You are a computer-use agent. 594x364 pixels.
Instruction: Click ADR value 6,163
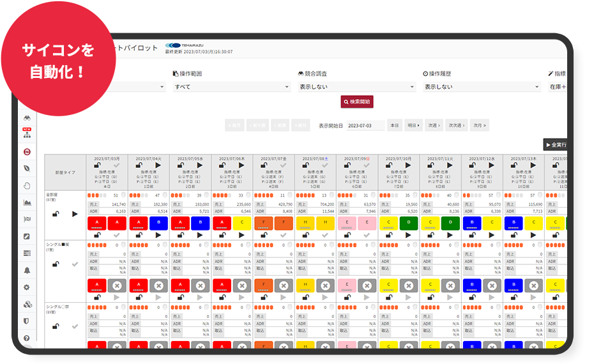(121, 211)
